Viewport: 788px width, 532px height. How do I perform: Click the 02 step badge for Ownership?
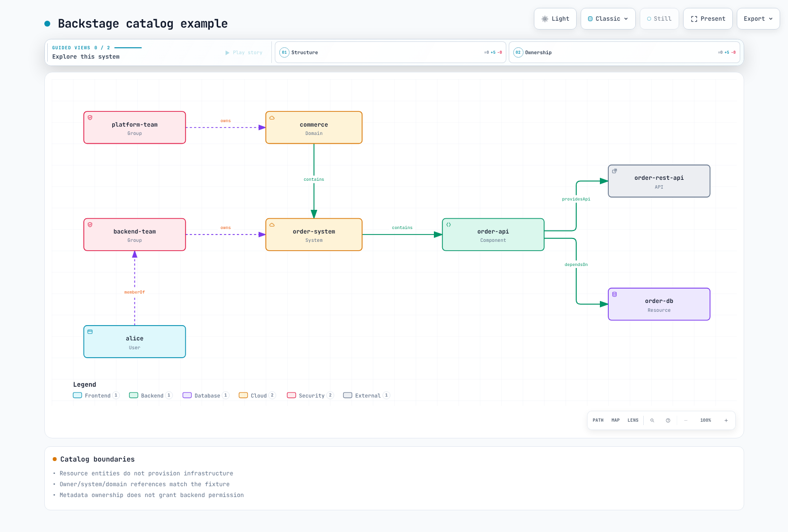[x=518, y=52]
